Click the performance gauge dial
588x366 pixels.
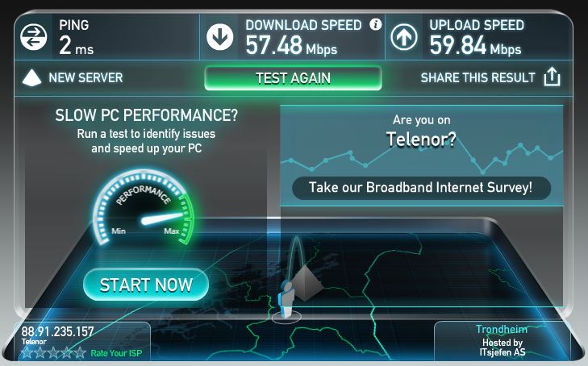coord(144,207)
